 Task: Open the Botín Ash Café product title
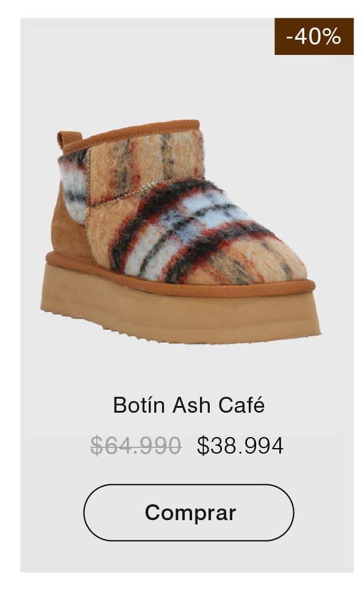coord(189,405)
